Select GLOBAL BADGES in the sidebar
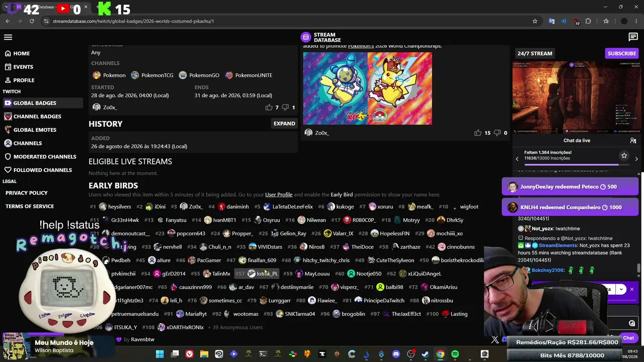The height and width of the screenshot is (362, 644). click(42, 103)
